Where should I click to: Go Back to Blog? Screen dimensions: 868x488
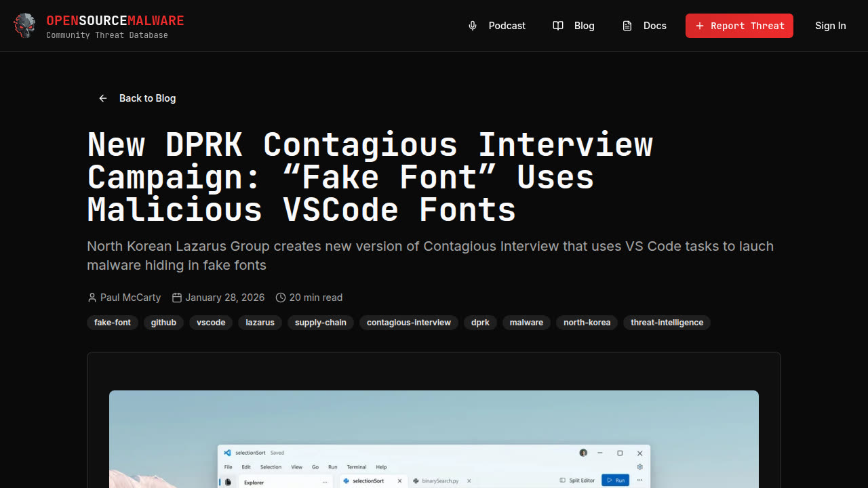pyautogui.click(x=137, y=98)
